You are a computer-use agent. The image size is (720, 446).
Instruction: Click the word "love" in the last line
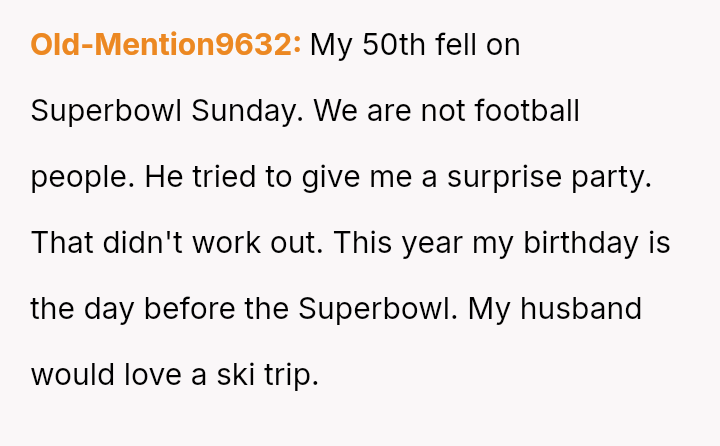tap(149, 375)
